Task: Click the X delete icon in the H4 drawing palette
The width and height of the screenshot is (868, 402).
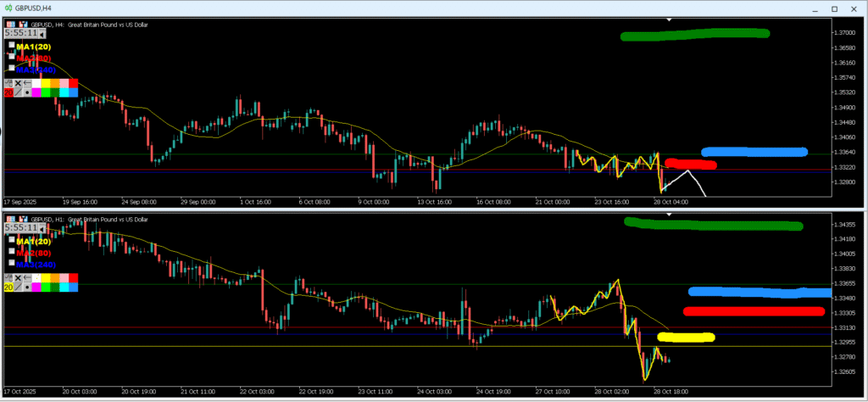Action: (18, 83)
